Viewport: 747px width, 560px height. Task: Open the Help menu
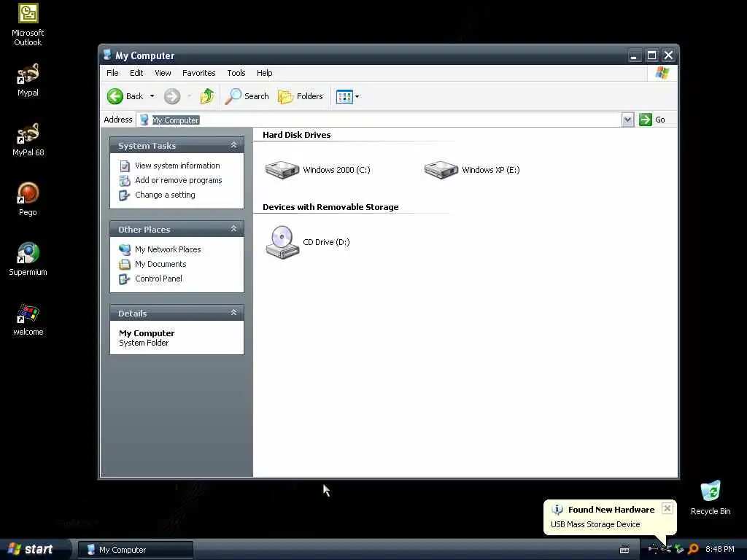[264, 73]
